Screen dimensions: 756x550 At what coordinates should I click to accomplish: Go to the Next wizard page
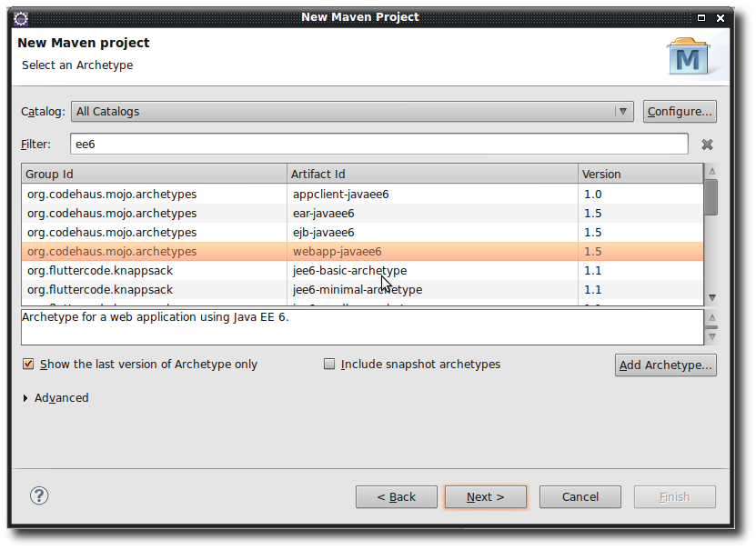pos(485,497)
